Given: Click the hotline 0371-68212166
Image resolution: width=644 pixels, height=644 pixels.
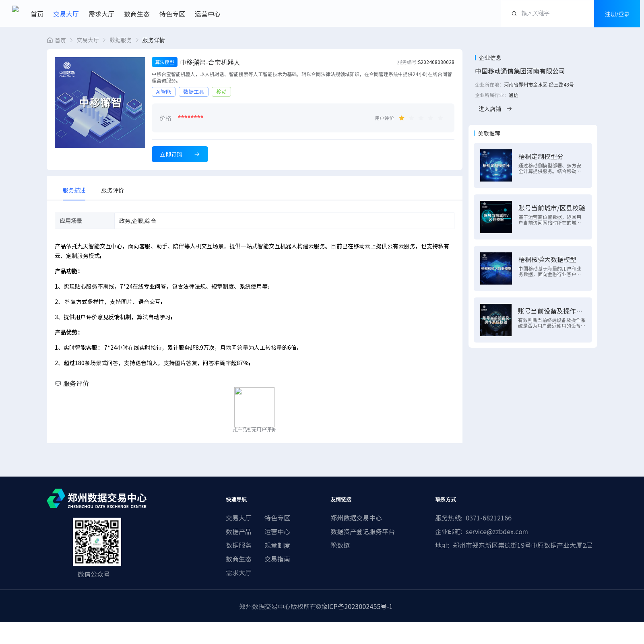Looking at the screenshot, I should point(489,518).
